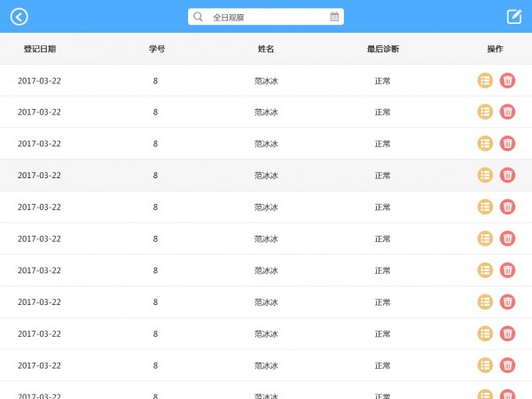Delete the first row record
This screenshot has width=532, height=399.
507,81
